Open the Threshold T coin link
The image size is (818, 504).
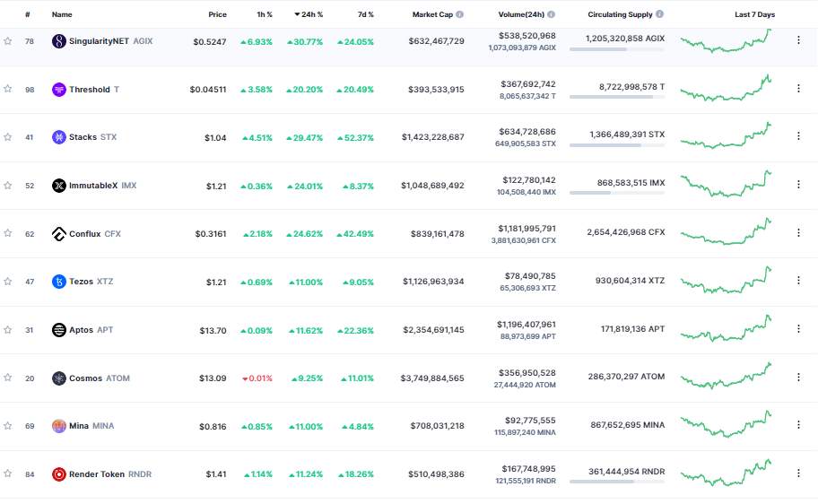click(x=94, y=89)
